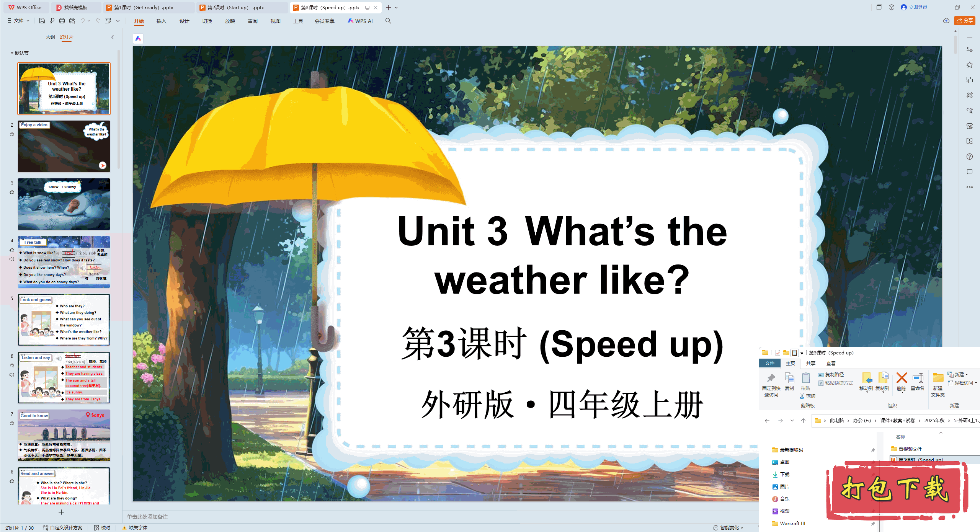Open the 智能美化 dropdown in status bar
Screen dimensions: 980x532
[728, 528]
